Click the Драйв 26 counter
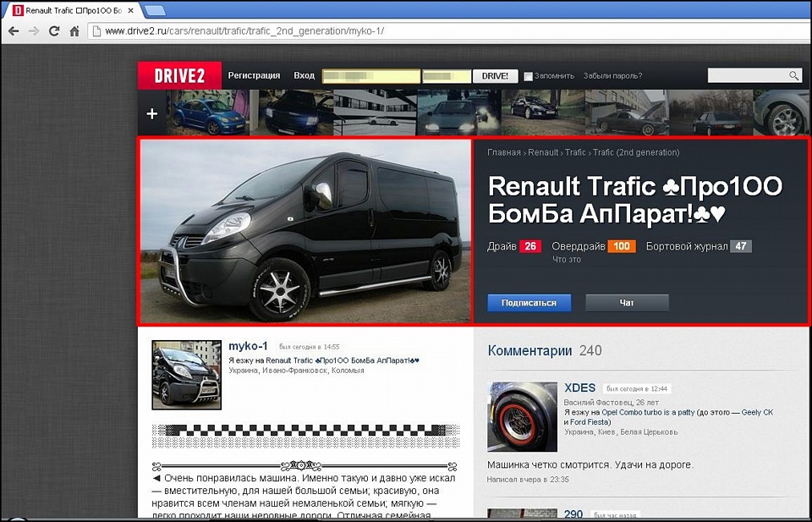 (514, 246)
